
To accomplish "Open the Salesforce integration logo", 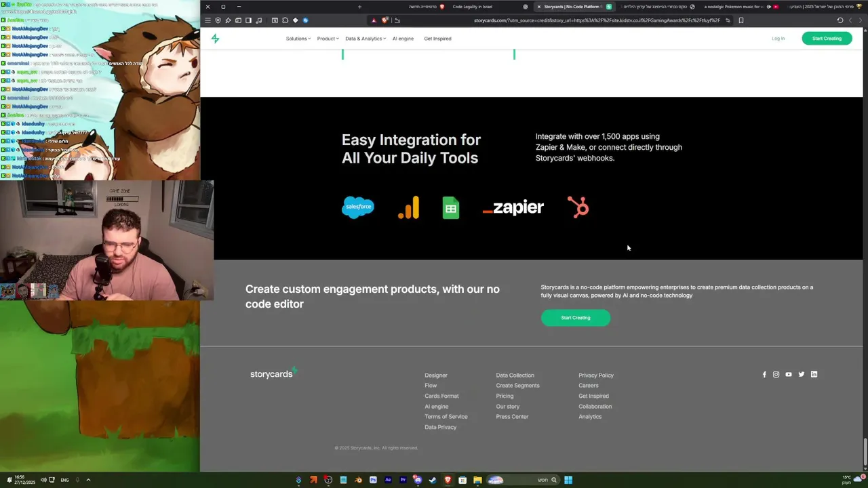I will 358,207.
